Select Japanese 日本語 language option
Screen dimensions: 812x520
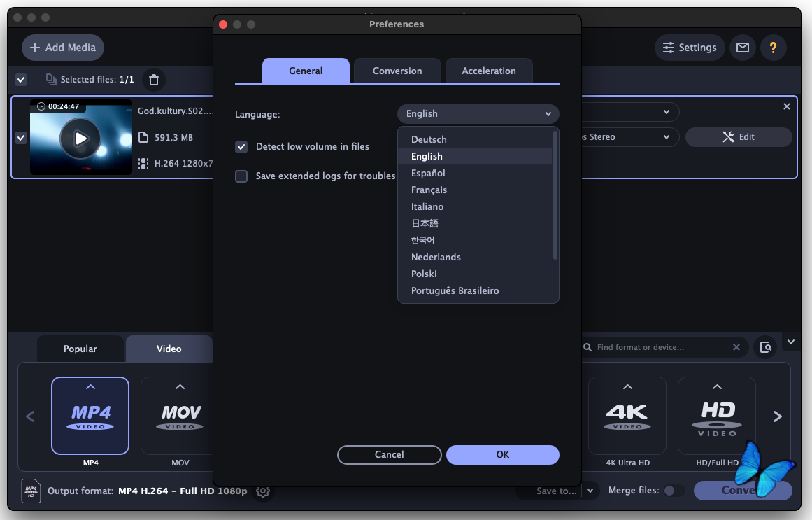click(476, 223)
